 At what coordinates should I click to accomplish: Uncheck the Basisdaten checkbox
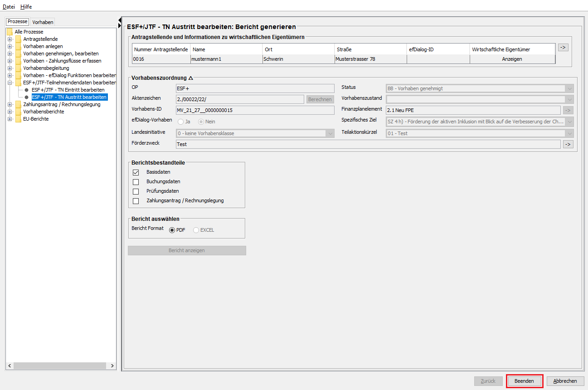click(136, 172)
